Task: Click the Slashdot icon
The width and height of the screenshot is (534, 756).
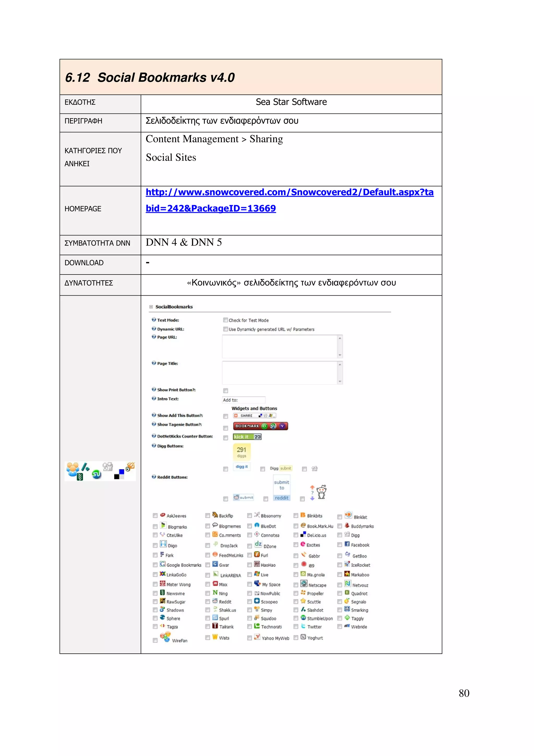Action: [x=303, y=609]
